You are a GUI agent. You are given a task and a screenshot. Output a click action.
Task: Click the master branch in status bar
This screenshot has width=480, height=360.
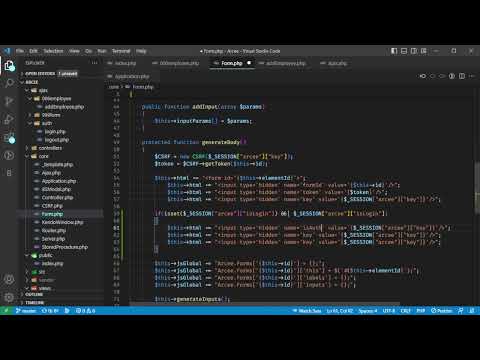[x=26, y=311]
